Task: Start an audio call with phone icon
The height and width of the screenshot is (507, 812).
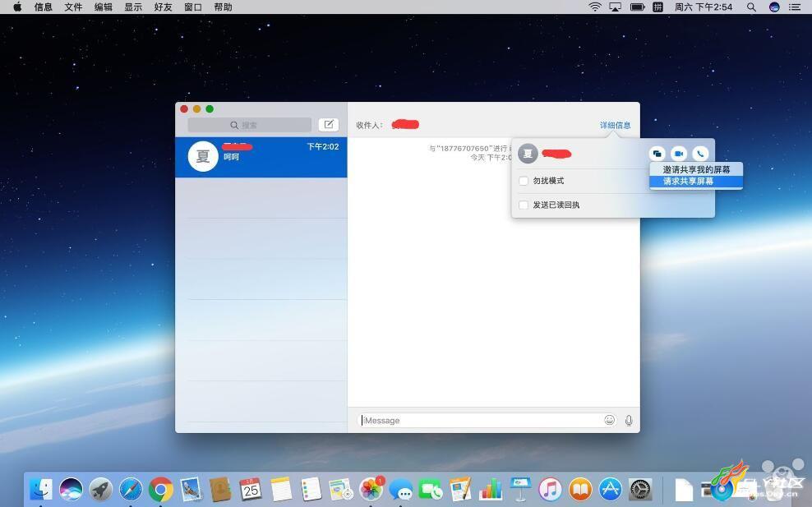Action: tap(700, 154)
